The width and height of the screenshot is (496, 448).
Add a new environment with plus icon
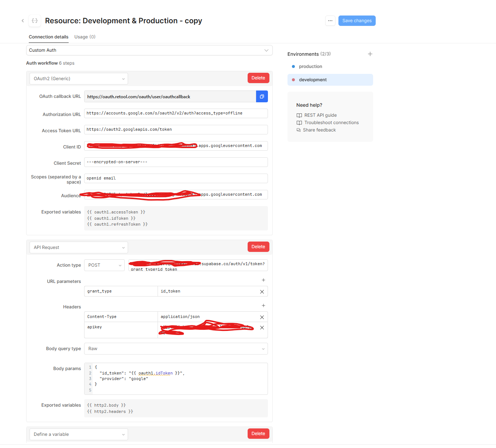click(370, 54)
